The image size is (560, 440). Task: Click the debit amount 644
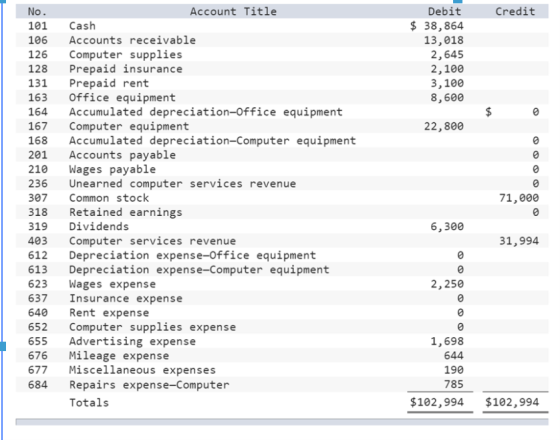(x=454, y=355)
